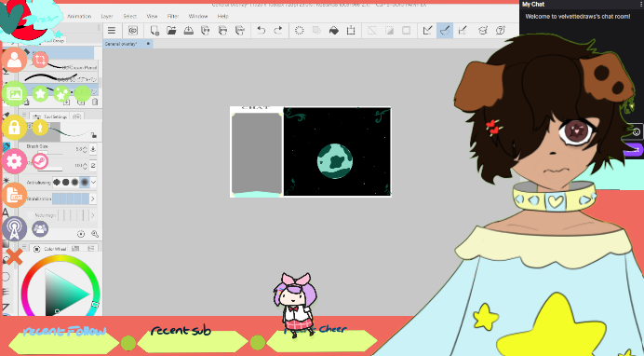
Task: Click the Brush Size stepper arrows
Action: (85, 150)
